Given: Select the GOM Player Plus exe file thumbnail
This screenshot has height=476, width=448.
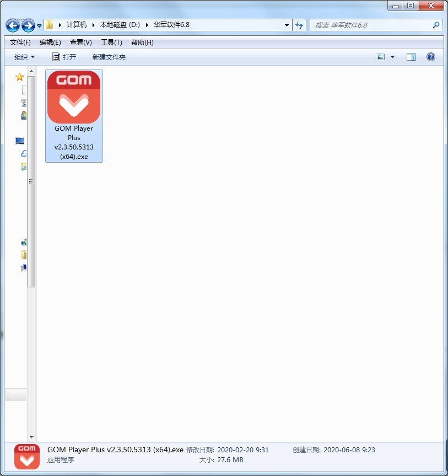Looking at the screenshot, I should (x=74, y=97).
